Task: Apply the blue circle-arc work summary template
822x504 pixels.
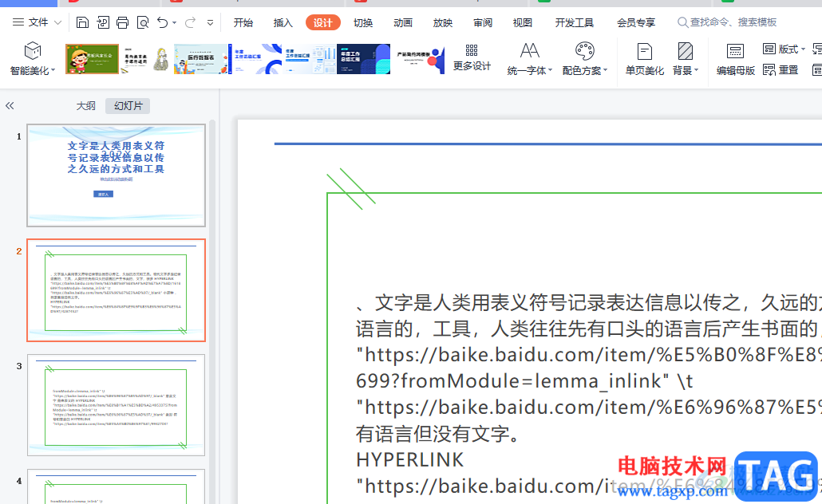Action: coord(255,59)
